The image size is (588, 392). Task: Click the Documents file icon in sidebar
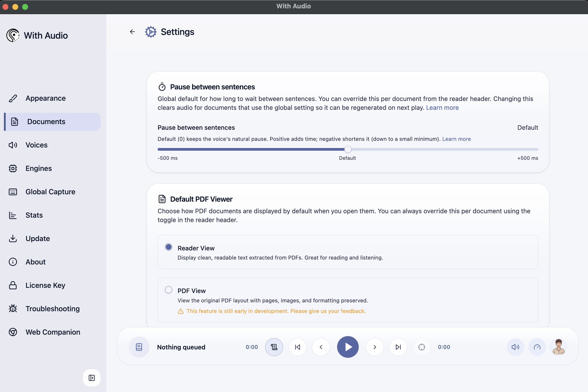[x=15, y=122]
